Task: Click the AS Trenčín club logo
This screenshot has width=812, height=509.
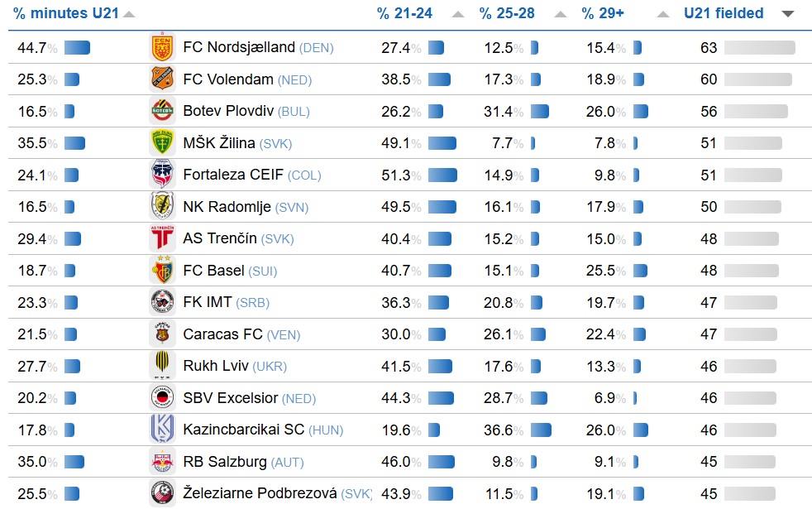Action: pos(162,238)
